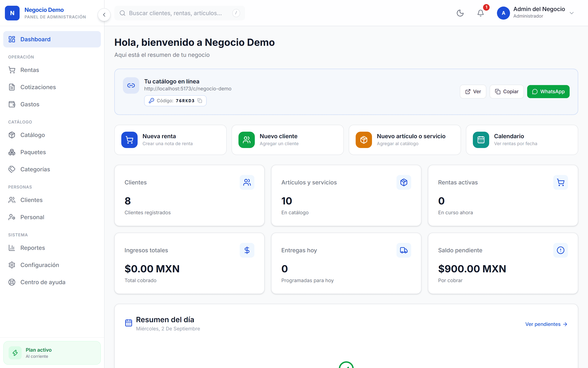Open the catalog with the Ver button
This screenshot has width=588, height=368.
pyautogui.click(x=473, y=92)
